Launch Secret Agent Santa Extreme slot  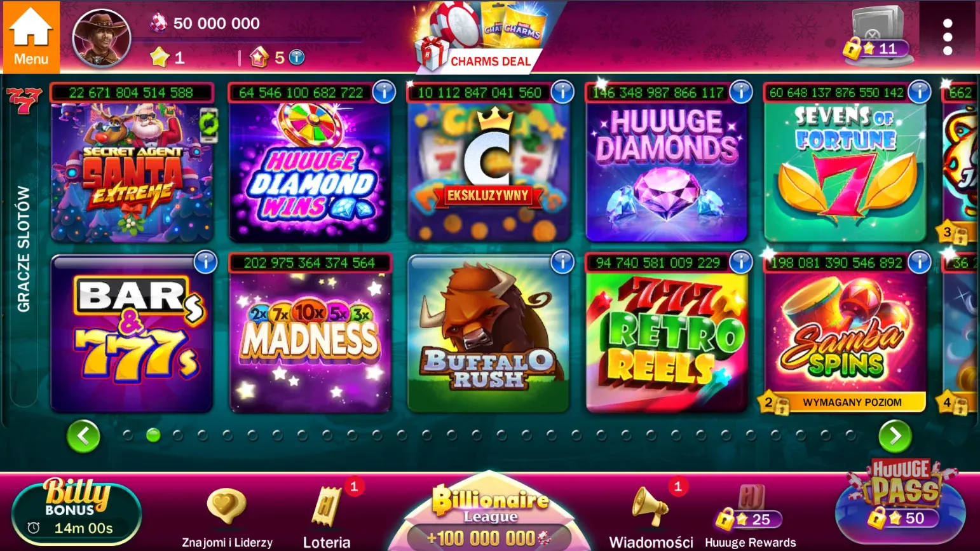coord(132,172)
